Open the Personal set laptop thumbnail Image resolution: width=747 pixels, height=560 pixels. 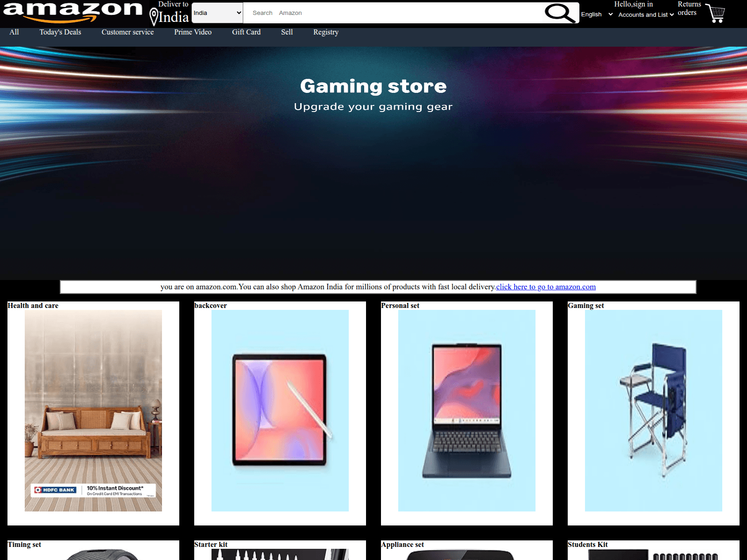(x=467, y=411)
